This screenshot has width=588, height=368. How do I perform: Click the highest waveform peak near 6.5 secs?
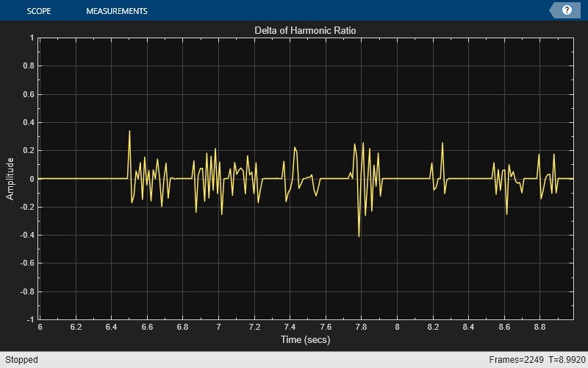point(129,132)
